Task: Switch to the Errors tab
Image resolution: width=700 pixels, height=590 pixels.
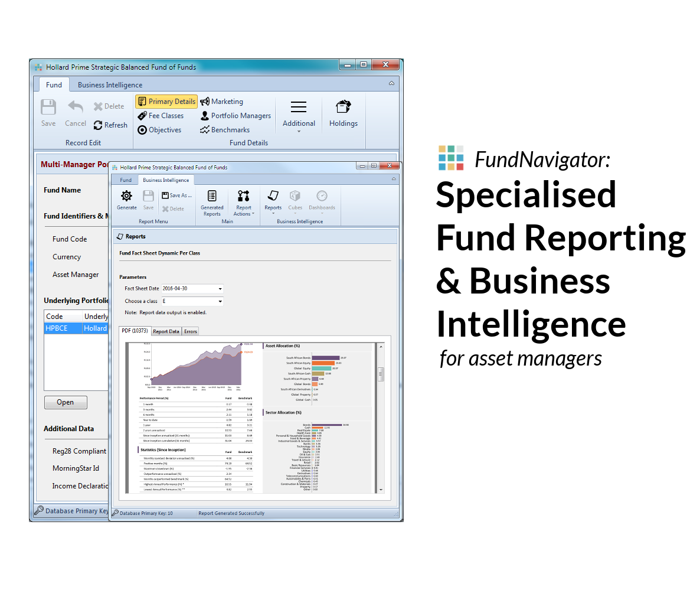Action: pos(191,331)
